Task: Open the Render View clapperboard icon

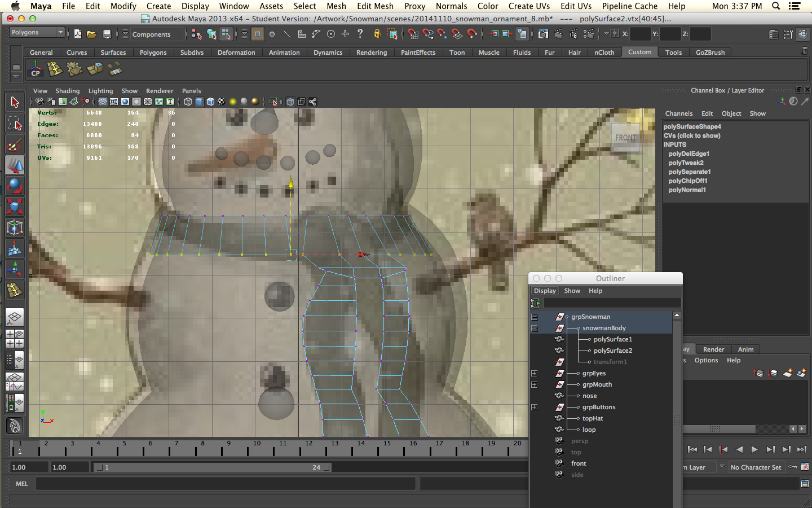Action: click(542, 34)
